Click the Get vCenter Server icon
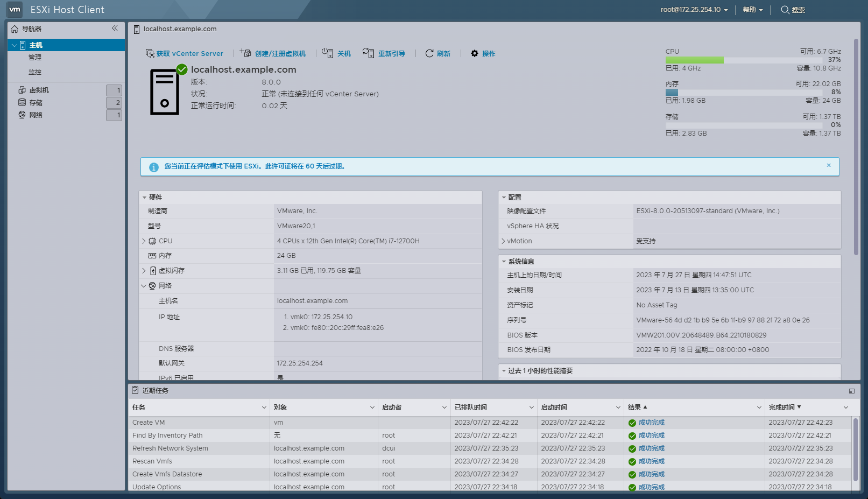 pos(150,53)
